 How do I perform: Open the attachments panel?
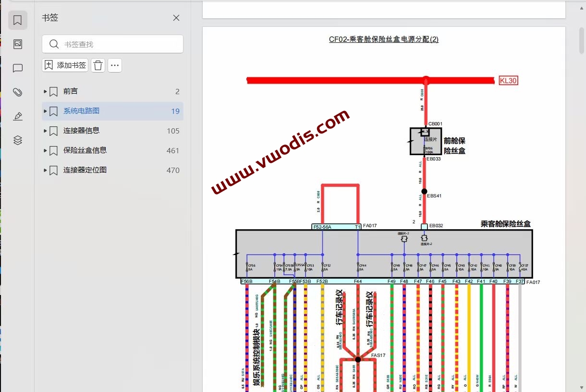pyautogui.click(x=17, y=92)
